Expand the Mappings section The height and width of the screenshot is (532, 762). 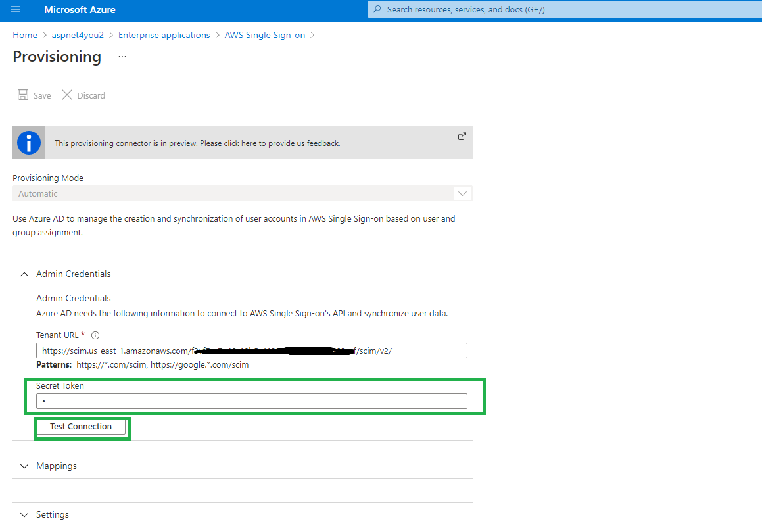click(x=24, y=466)
